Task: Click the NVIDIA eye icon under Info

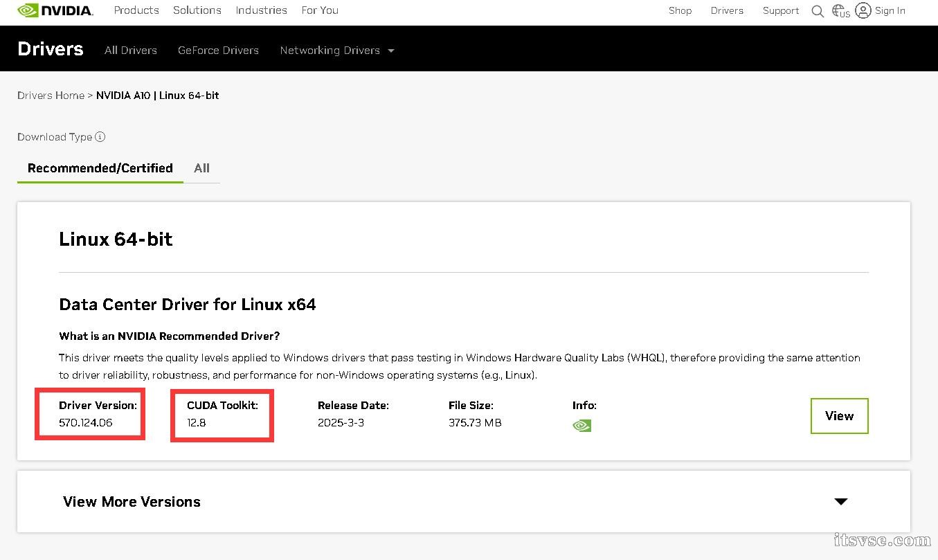Action: [582, 426]
